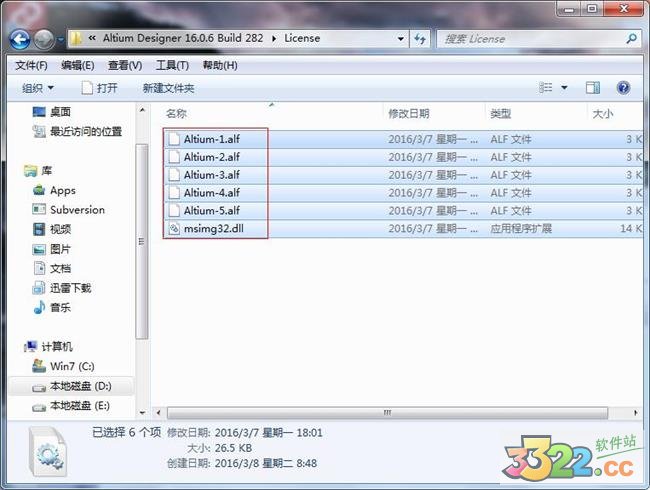Click the details pane file thumbnail
This screenshot has width=650, height=490.
pos(47,452)
